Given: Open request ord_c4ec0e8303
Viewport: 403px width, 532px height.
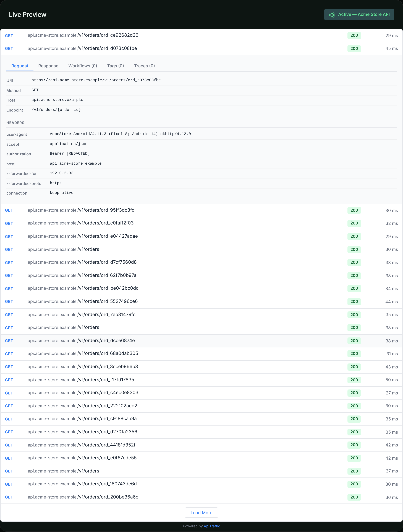Looking at the screenshot, I should coord(201,393).
